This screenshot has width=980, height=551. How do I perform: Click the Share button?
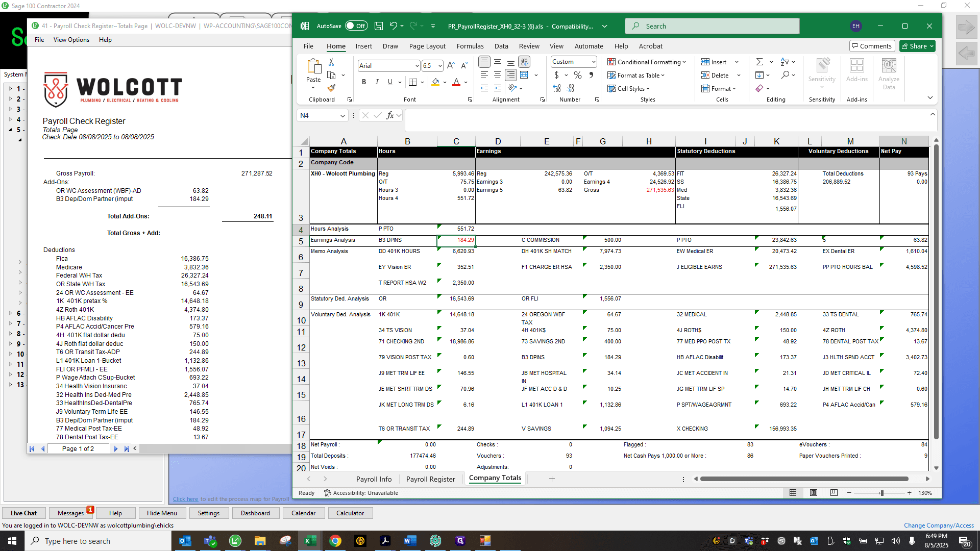tap(917, 46)
